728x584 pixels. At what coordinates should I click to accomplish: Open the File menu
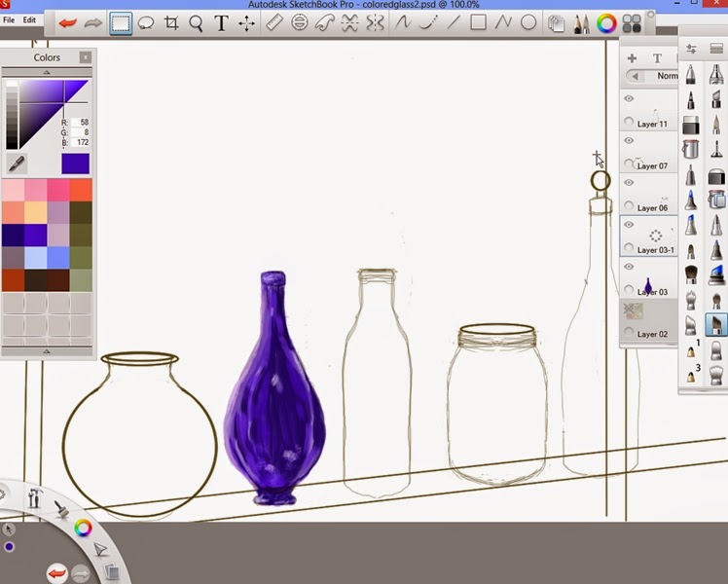coord(9,20)
